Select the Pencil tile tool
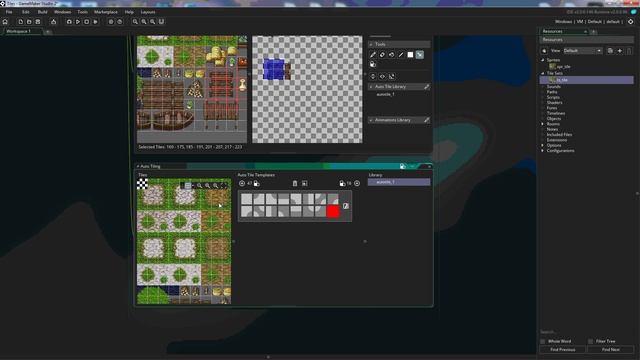 tap(373, 55)
